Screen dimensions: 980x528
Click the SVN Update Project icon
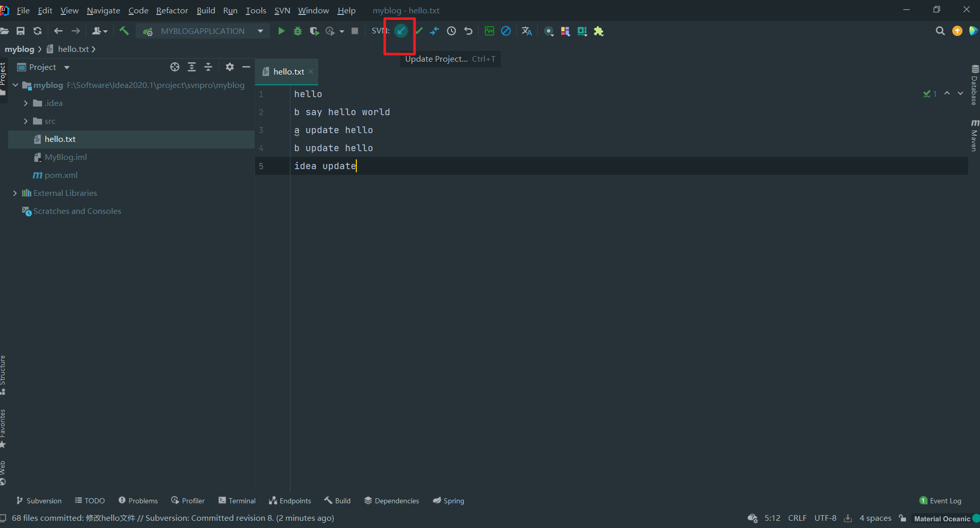coord(401,31)
